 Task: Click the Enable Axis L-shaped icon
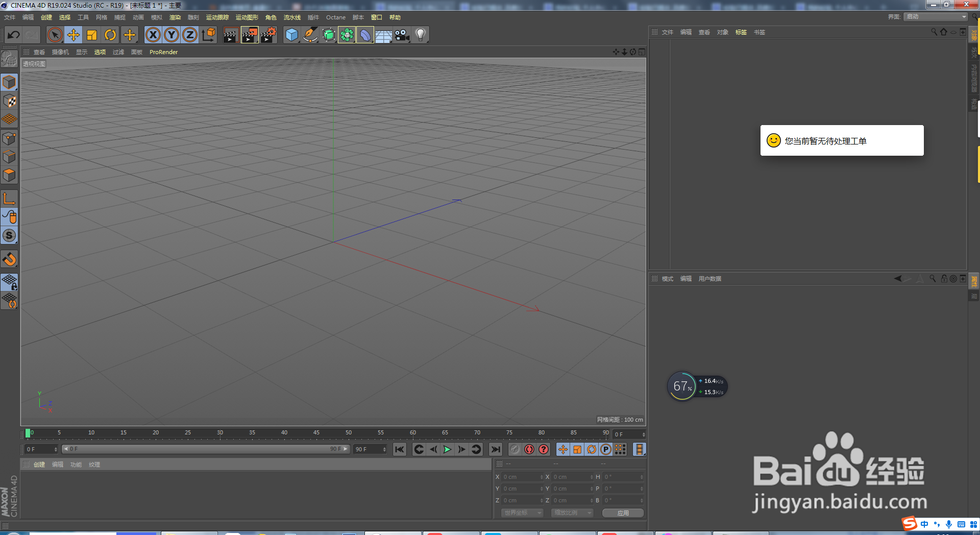(x=9, y=198)
